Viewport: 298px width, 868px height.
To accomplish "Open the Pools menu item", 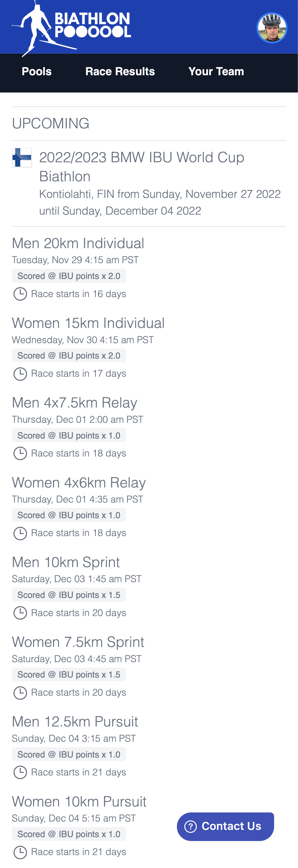I will point(37,71).
